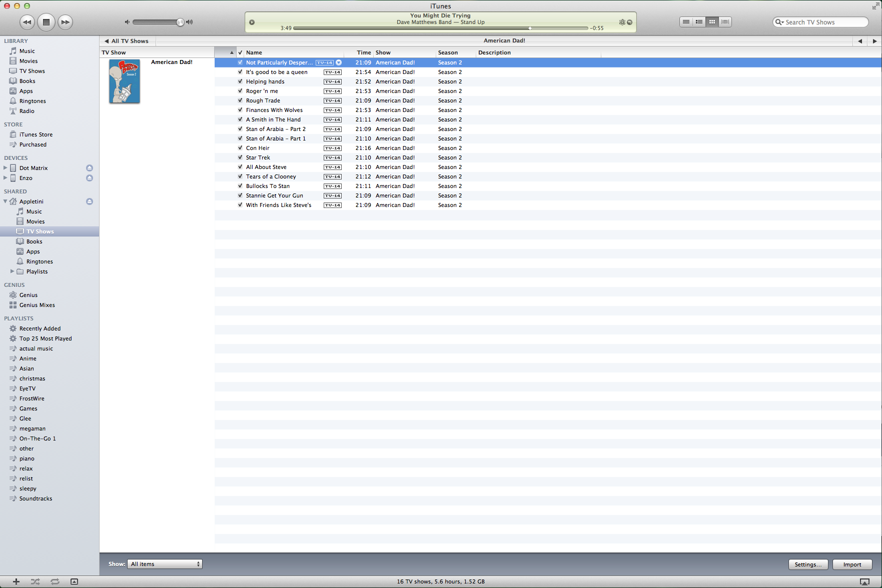Open library TV Shows in sidebar
882x588 pixels.
tap(32, 71)
